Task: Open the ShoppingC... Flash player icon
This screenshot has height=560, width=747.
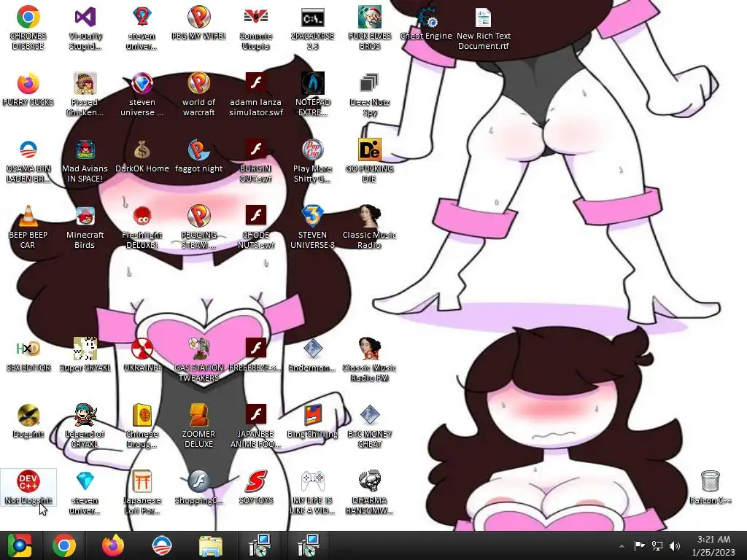Action: click(198, 487)
